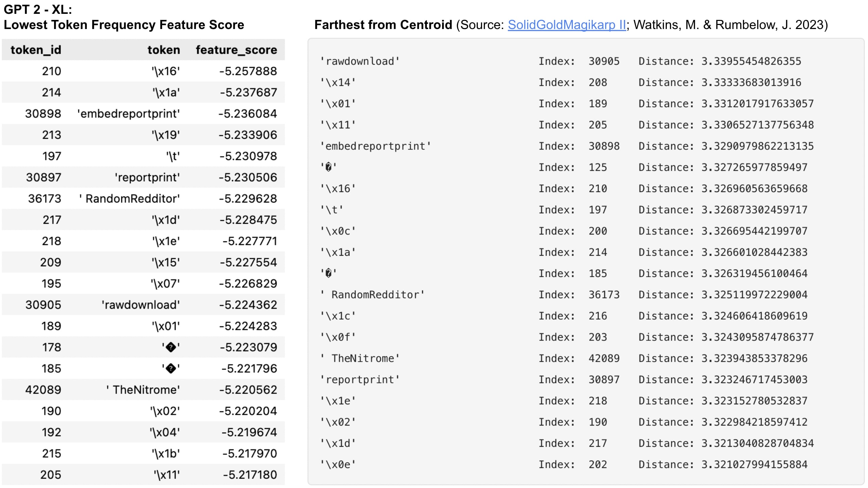Click the token_id column header

click(x=36, y=50)
